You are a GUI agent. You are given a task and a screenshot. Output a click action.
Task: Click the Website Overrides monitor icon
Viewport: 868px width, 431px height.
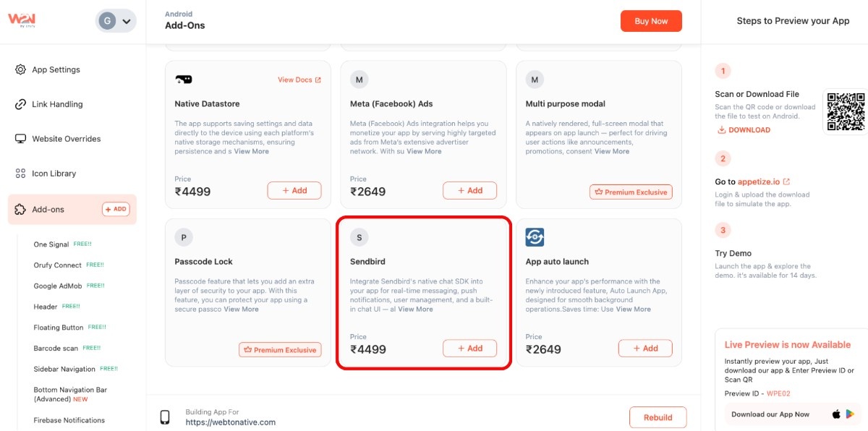20,139
